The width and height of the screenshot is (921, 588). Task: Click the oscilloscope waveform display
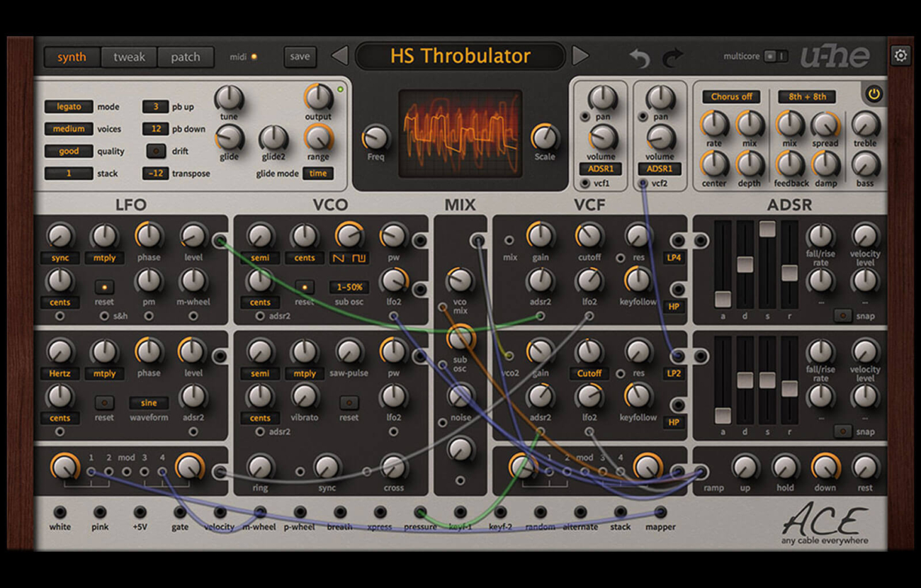coord(460,133)
